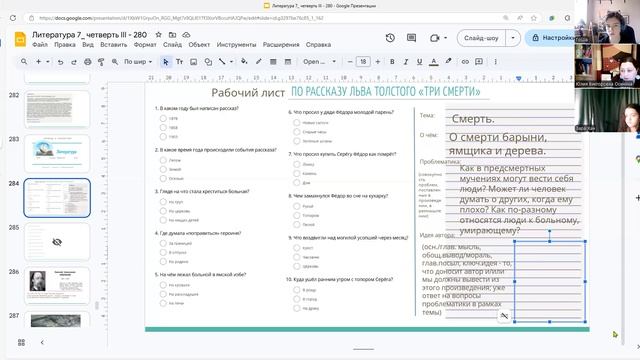Screen dimensions: 640x360
Task: Open the 'По шир' zoom level dropdown
Action: click(138, 62)
